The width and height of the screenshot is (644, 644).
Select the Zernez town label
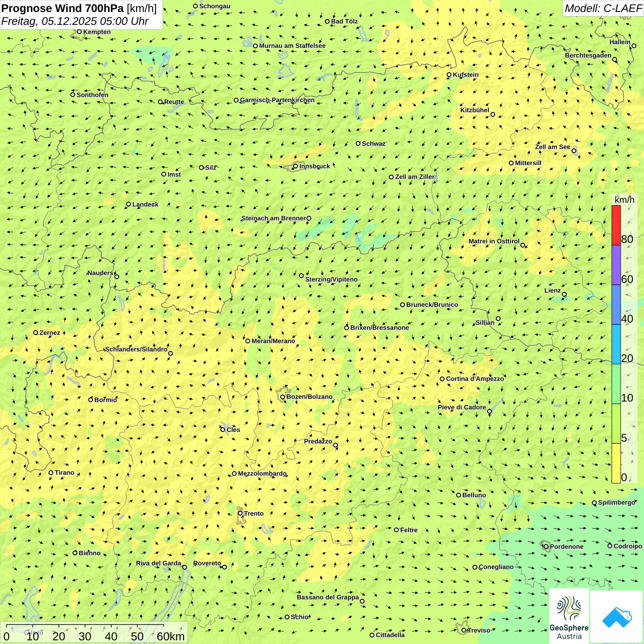pos(50,333)
